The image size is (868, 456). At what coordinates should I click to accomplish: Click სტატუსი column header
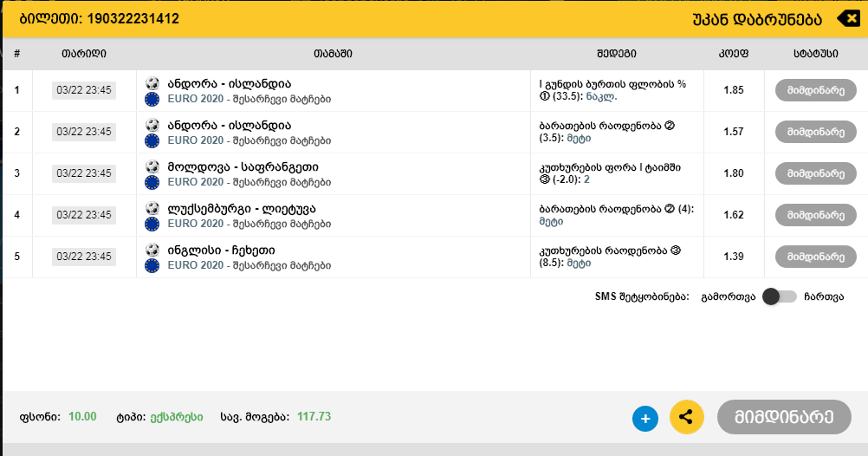tap(815, 54)
